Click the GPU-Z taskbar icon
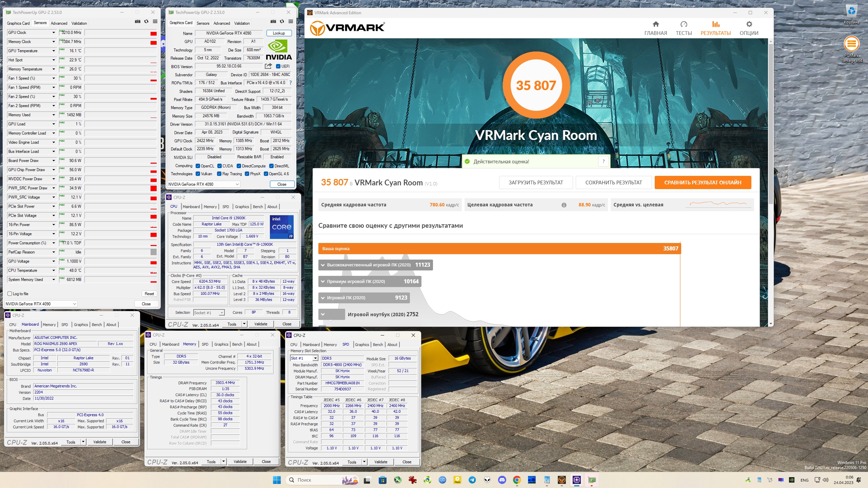This screenshot has width=868, height=488. coord(592,480)
